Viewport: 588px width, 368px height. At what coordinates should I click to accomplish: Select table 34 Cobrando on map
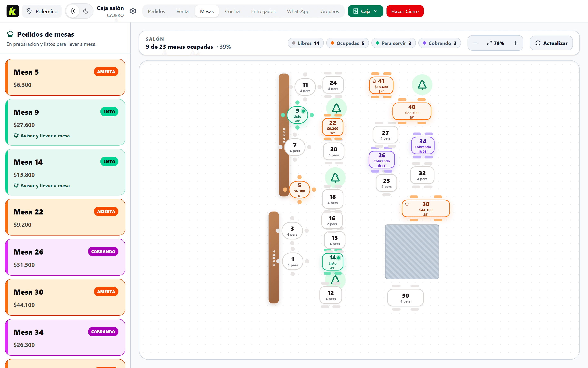(423, 146)
